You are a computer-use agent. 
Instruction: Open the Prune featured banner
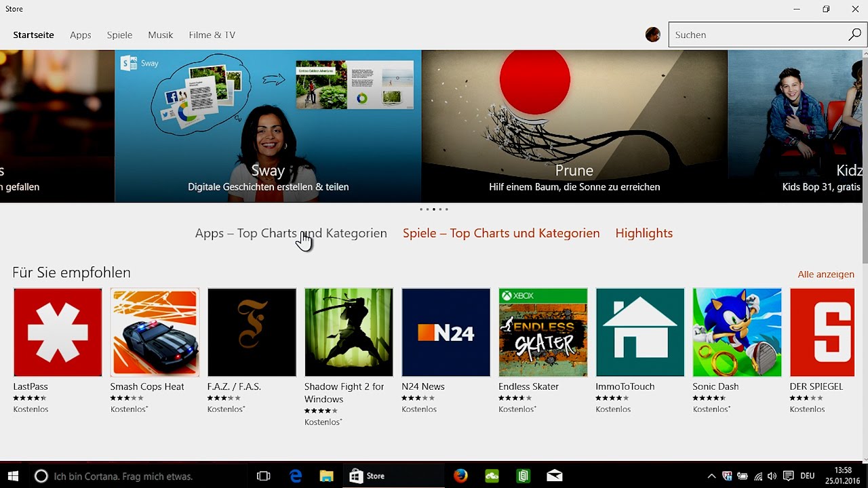pos(574,126)
